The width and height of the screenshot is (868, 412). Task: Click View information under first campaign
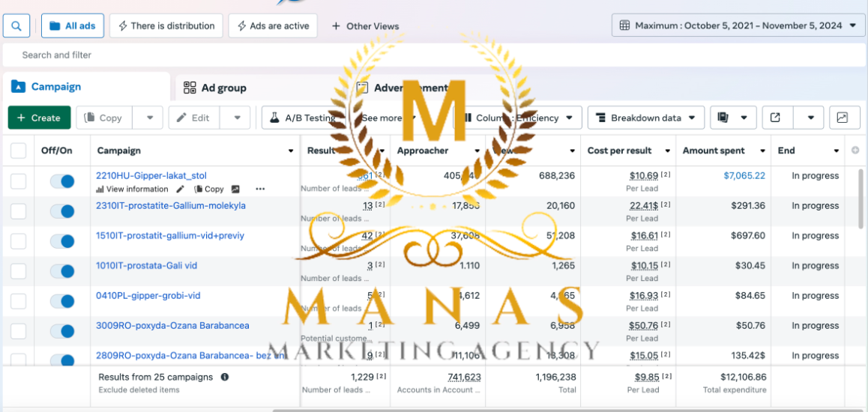132,189
